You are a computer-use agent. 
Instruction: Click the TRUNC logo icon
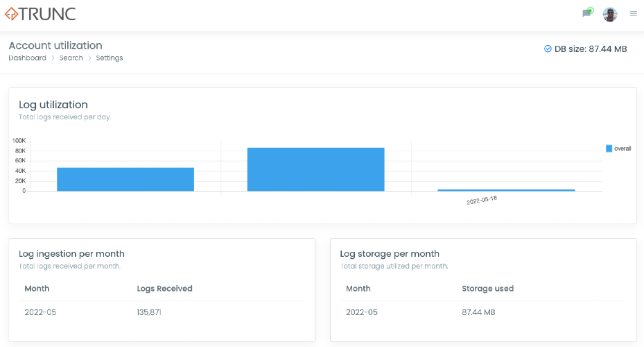tap(11, 14)
